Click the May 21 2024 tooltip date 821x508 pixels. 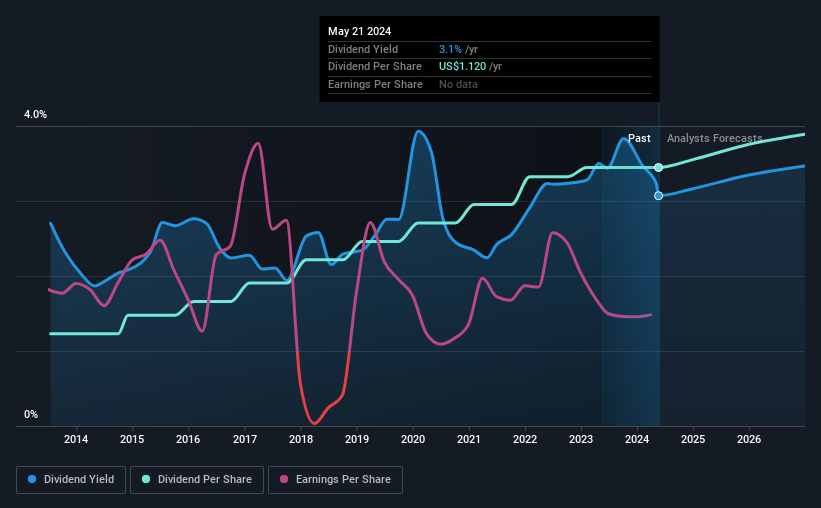359,31
